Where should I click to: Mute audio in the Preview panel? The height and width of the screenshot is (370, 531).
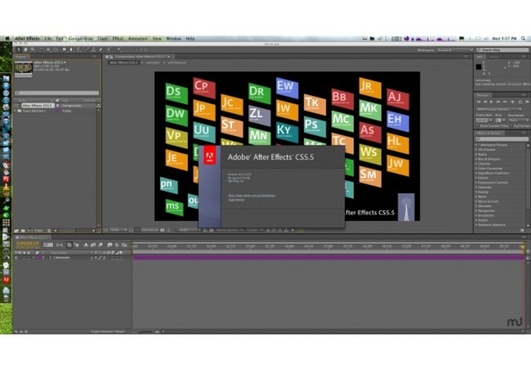(x=512, y=102)
